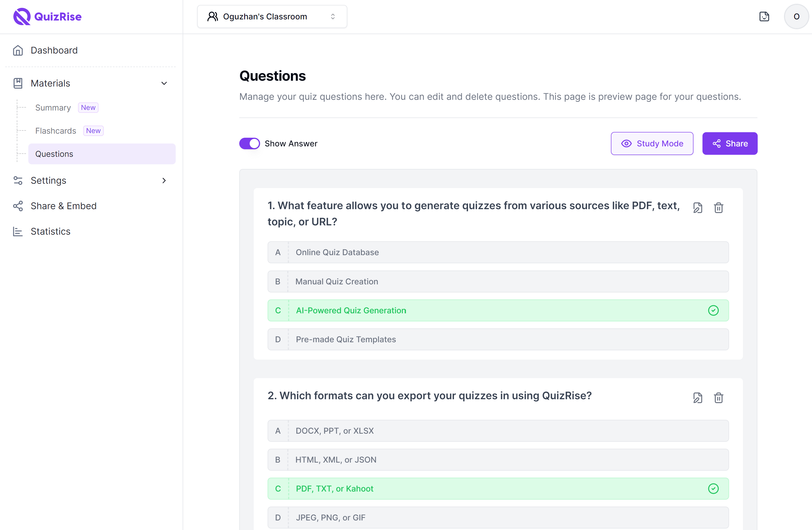Open the user avatar menu
The image size is (812, 530).
796,16
